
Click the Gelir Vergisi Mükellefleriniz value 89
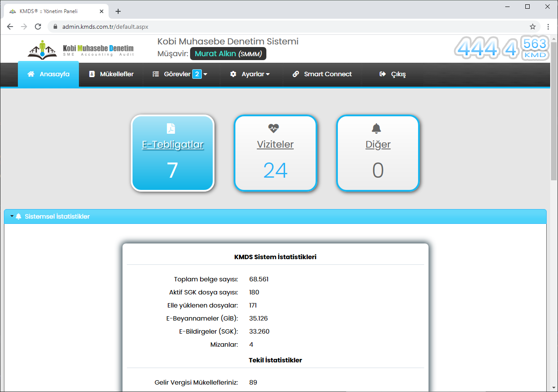253,382
